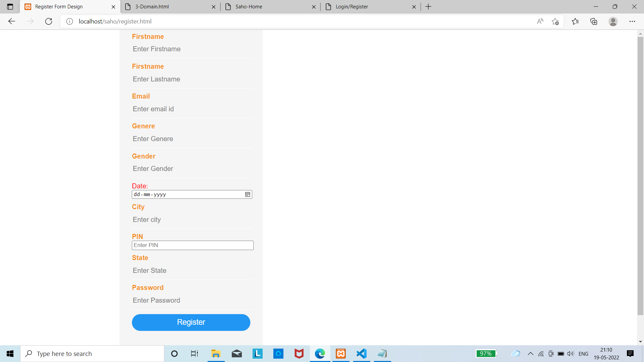The height and width of the screenshot is (362, 644).
Task: Add this page to favorites star icon
Action: 555,21
